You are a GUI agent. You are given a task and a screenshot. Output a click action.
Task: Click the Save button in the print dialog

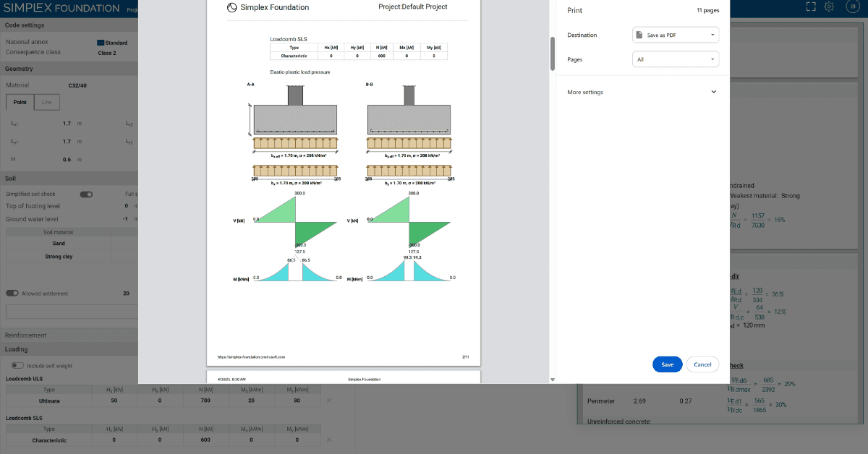pyautogui.click(x=667, y=364)
